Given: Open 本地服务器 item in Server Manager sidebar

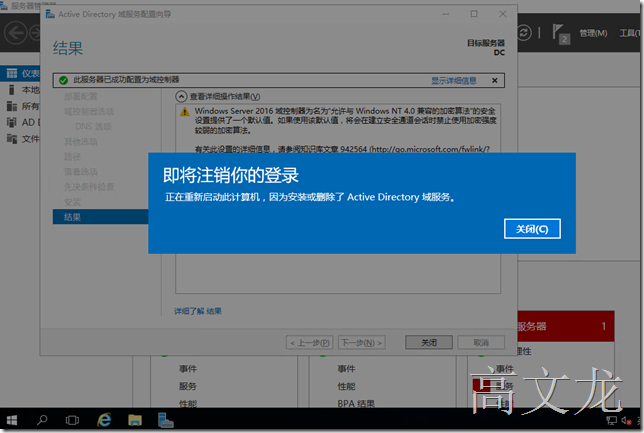Looking at the screenshot, I should [23, 90].
